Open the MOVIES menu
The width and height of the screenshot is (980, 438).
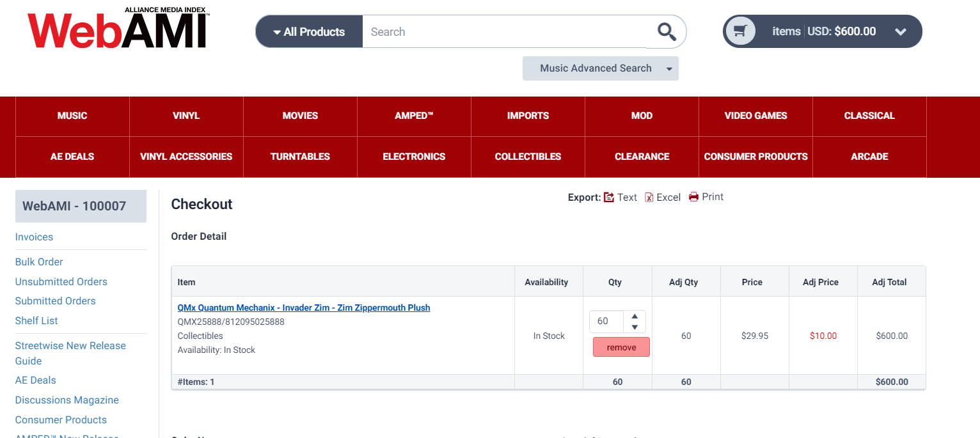pos(300,116)
